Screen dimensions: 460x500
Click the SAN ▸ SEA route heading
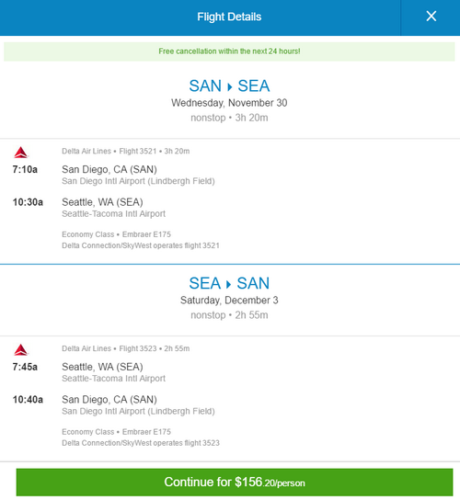pyautogui.click(x=229, y=86)
